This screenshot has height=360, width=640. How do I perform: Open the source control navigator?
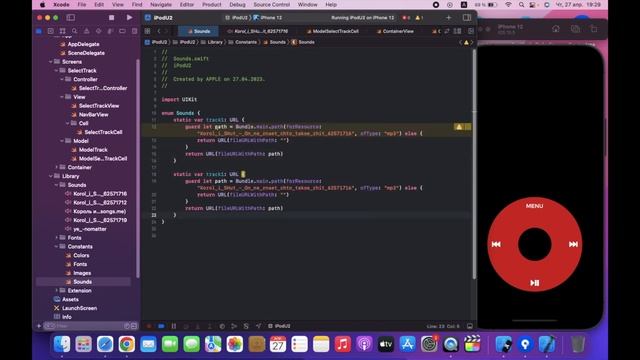51,31
